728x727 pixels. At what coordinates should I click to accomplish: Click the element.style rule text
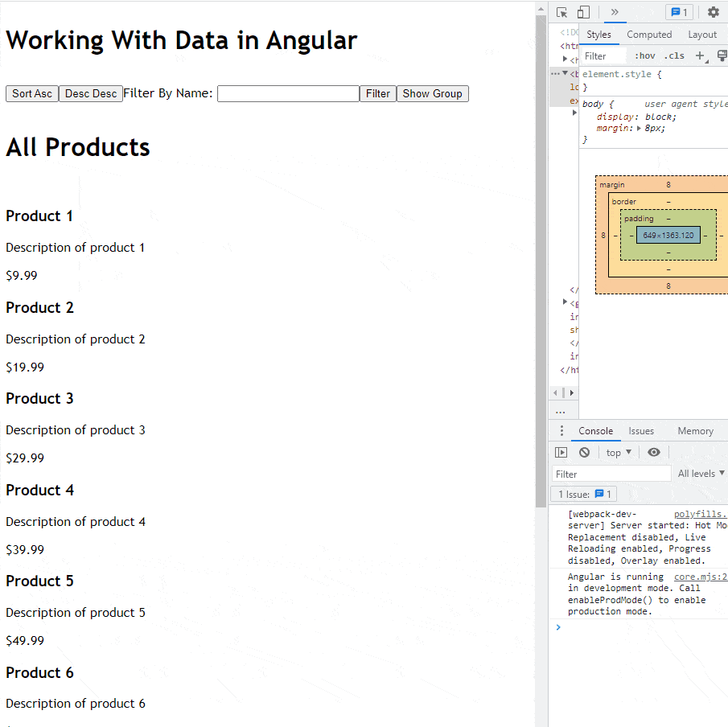622,74
